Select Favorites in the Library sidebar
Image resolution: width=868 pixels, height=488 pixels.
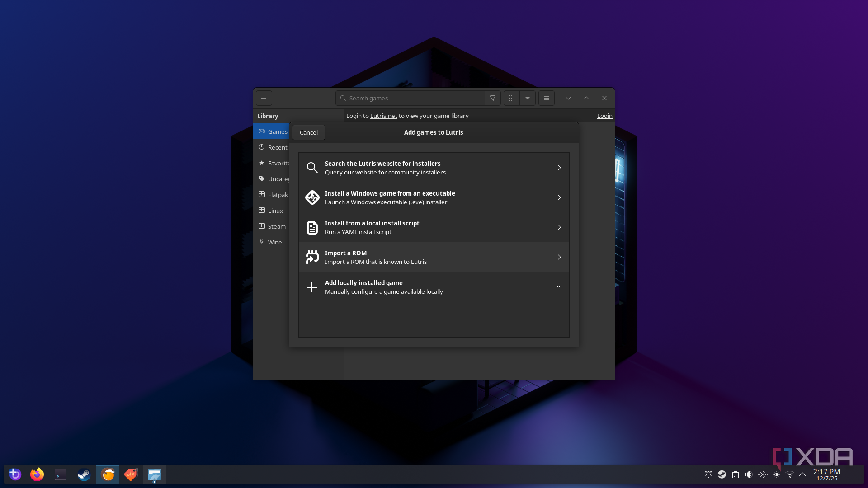(x=271, y=163)
